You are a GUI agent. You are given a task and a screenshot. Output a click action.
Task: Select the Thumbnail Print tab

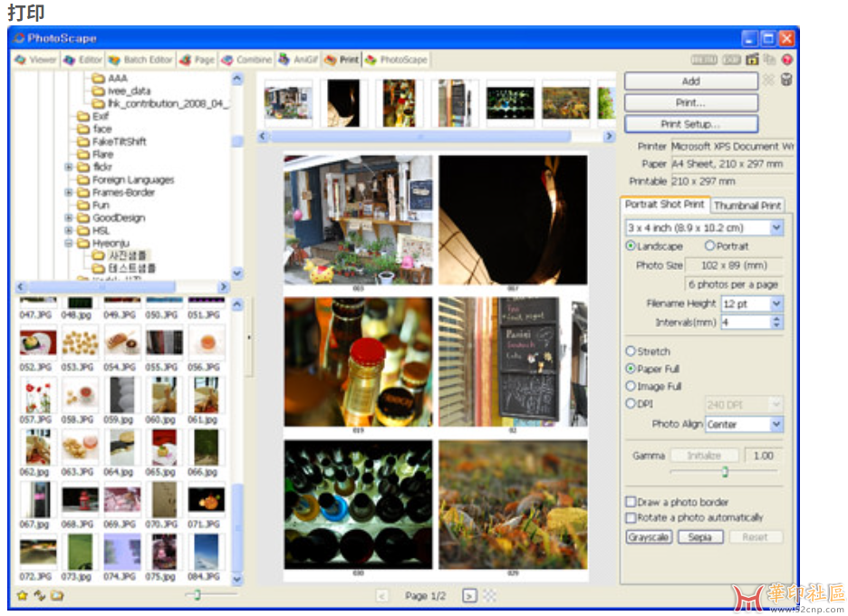(x=747, y=206)
